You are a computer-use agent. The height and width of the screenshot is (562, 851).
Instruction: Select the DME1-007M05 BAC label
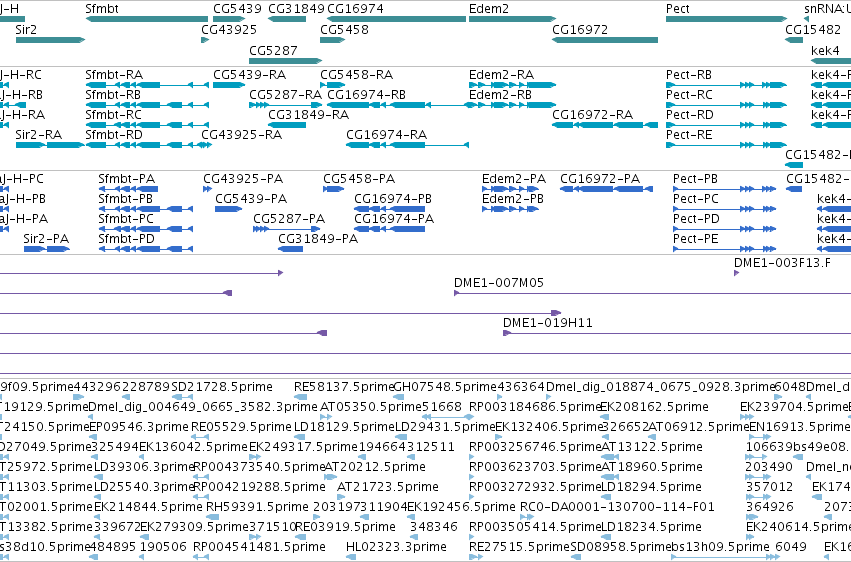pyautogui.click(x=499, y=283)
